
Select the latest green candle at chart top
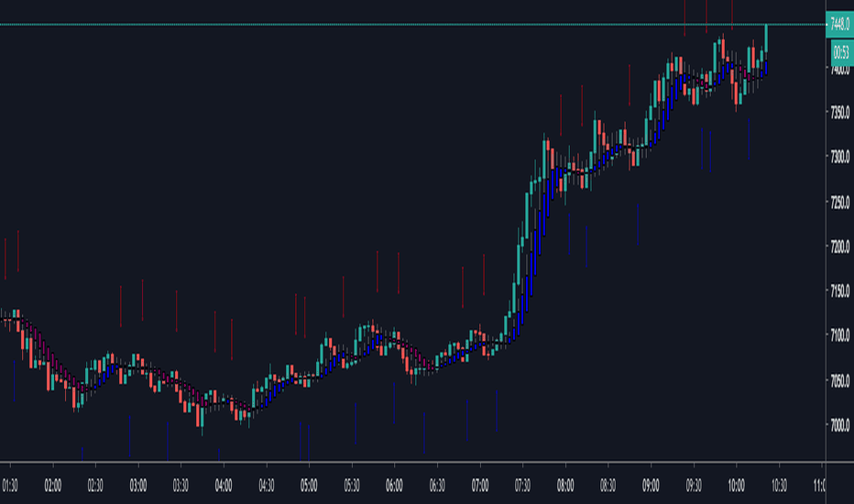[766, 38]
